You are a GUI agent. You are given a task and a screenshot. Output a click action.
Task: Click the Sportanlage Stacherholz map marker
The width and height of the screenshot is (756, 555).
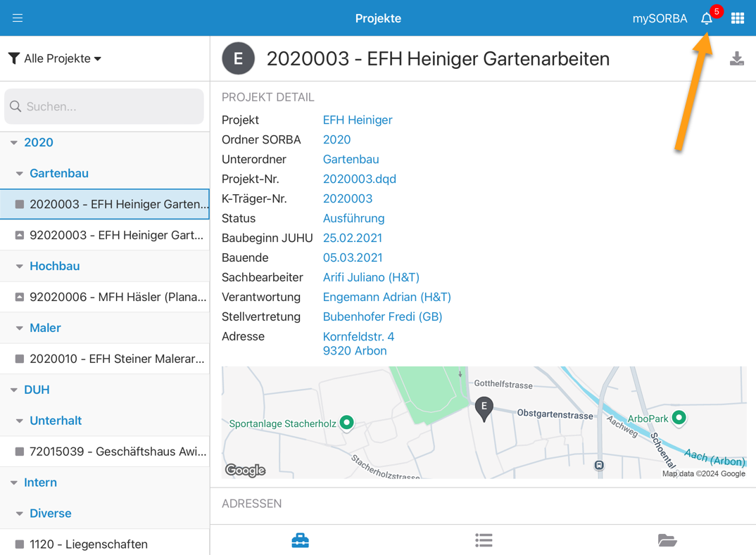346,422
